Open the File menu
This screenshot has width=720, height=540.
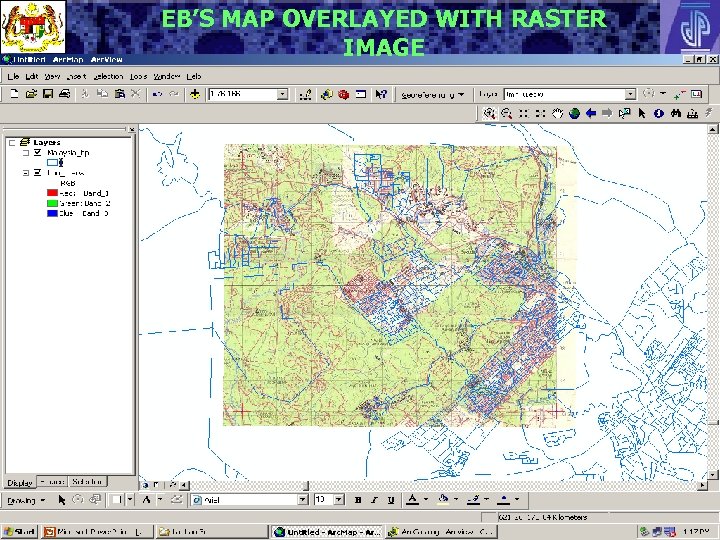click(x=13, y=76)
